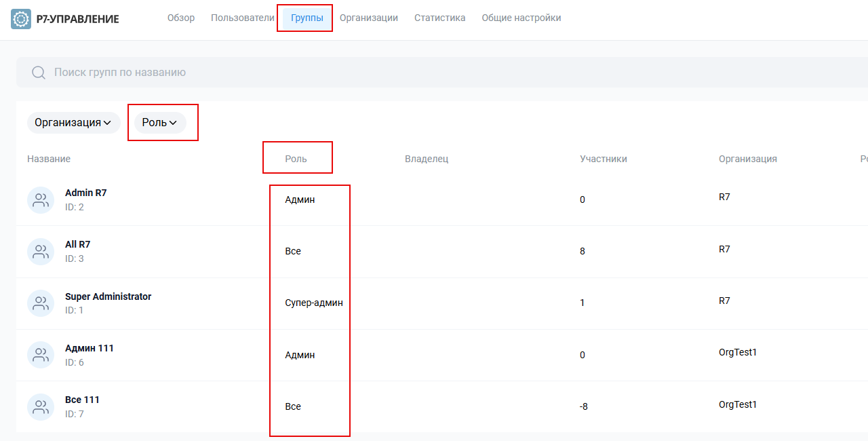Focus the group name search field

coord(407,73)
